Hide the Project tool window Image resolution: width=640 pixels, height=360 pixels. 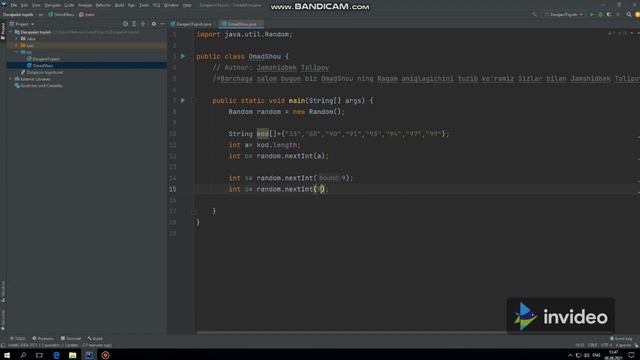pyautogui.click(x=162, y=24)
